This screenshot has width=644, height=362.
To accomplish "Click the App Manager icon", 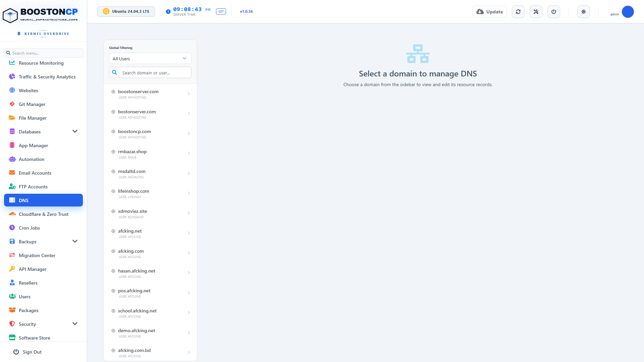I will point(12,145).
